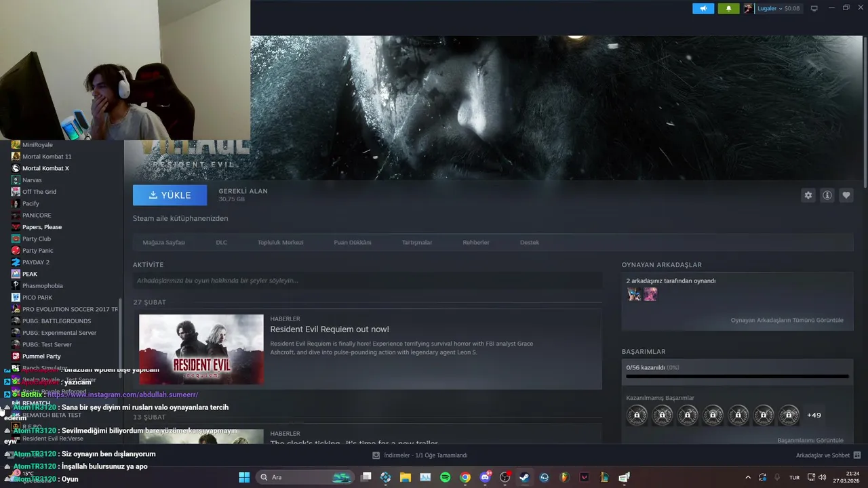The image size is (868, 488).
Task: Open the Steam announcements megaphone button
Action: [x=703, y=8]
